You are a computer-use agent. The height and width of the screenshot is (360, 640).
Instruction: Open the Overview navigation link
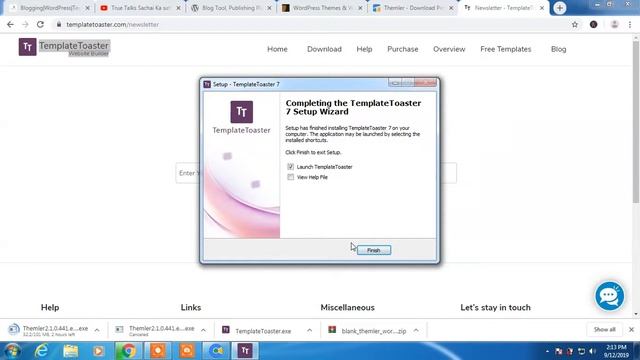click(449, 49)
